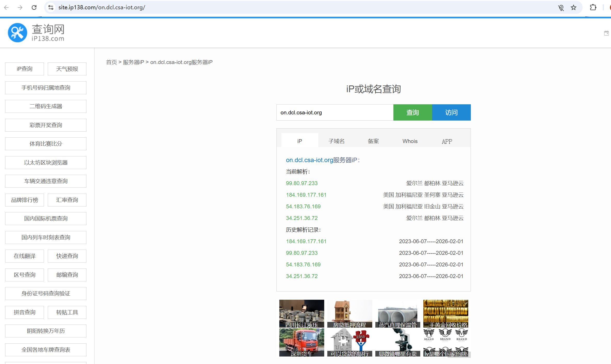Open site information icon in address bar

tap(51, 7)
